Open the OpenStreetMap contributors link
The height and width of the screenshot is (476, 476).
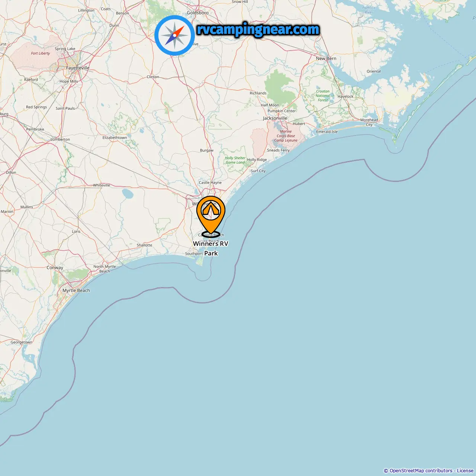[421, 471]
